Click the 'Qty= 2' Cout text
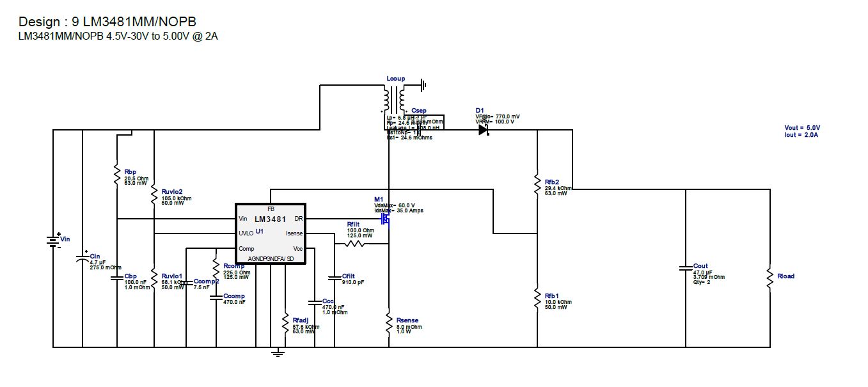 point(702,282)
